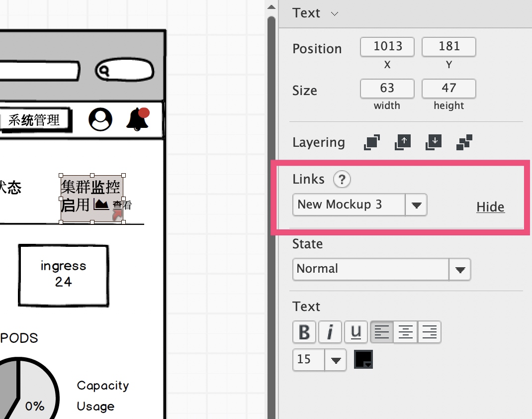Click the user profile icon in mockup
The height and width of the screenshot is (419, 532).
point(100,119)
